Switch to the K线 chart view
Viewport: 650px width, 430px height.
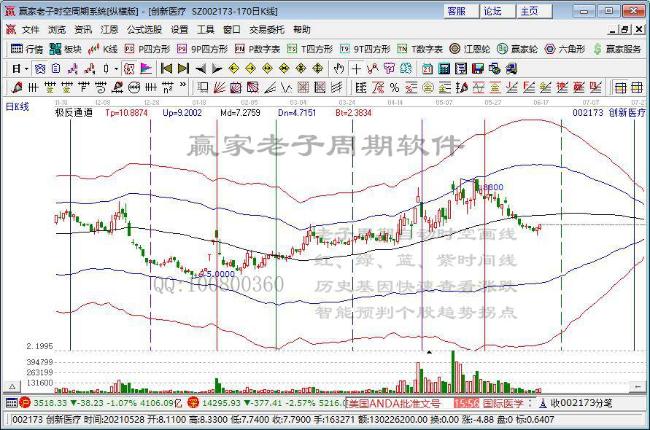tap(103, 49)
